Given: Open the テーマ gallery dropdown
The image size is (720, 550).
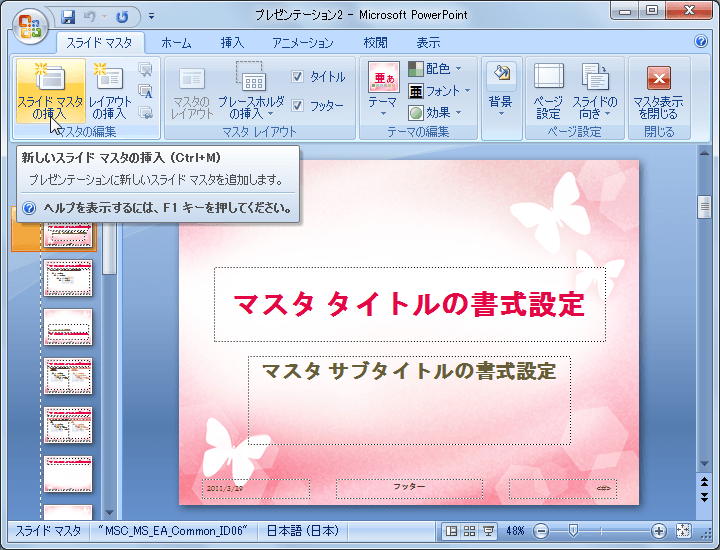Looking at the screenshot, I should pyautogui.click(x=383, y=90).
